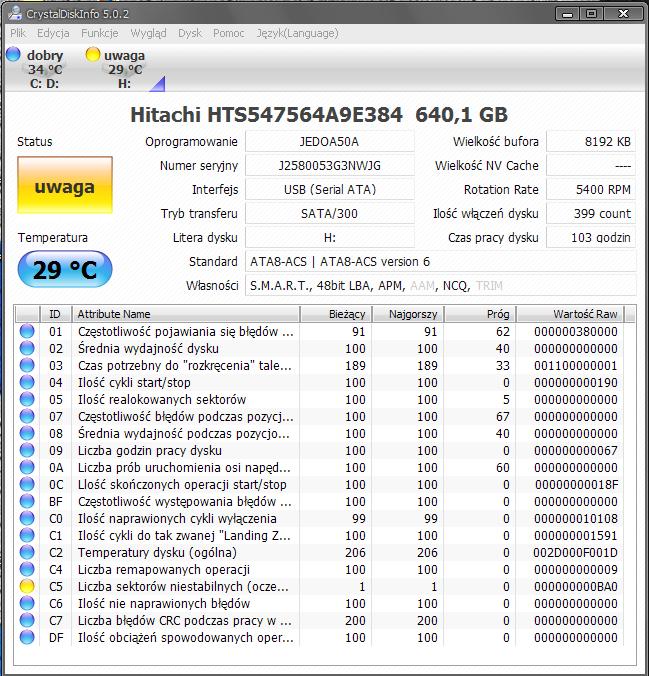Screen dimensions: 649x676
Task: Select 'Temperatury dysku (ogólna)' attribute name
Action: tap(157, 553)
